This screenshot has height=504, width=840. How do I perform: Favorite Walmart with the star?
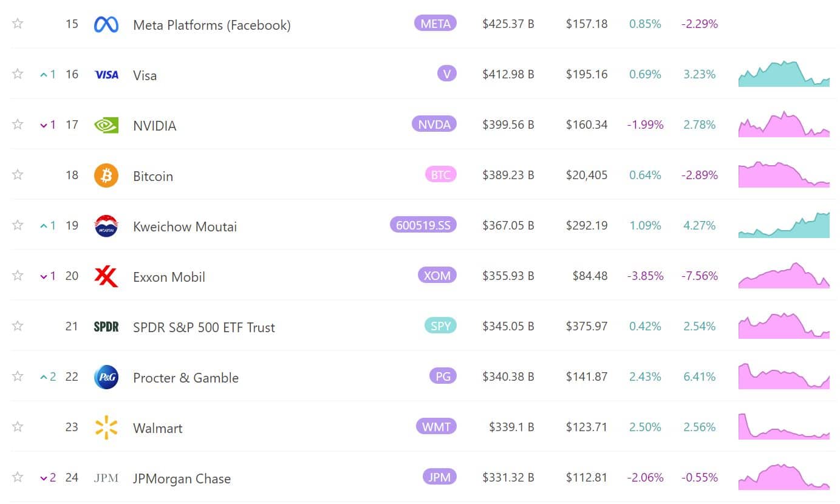18,427
